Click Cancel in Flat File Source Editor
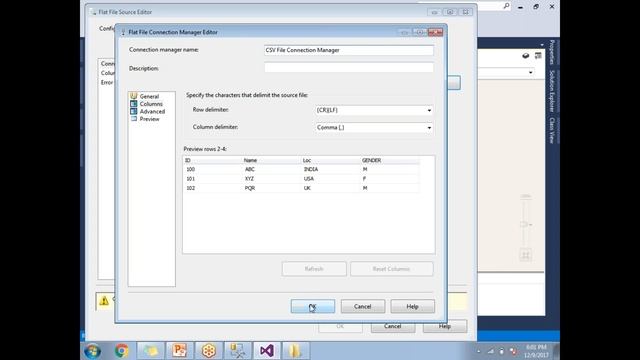 393,326
